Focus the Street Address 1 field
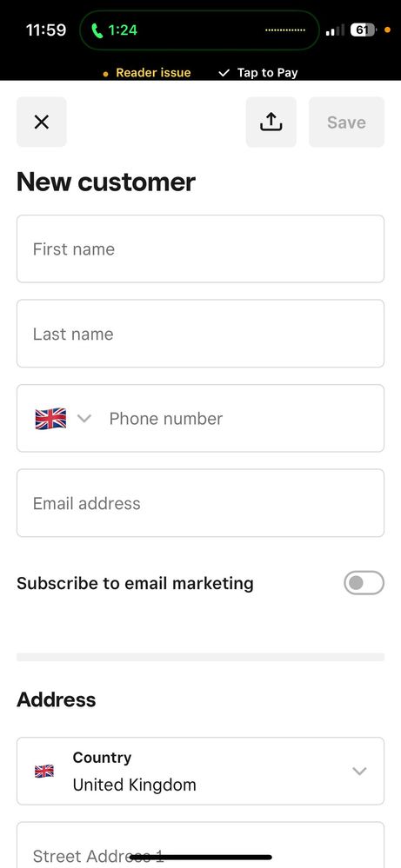 (200, 845)
